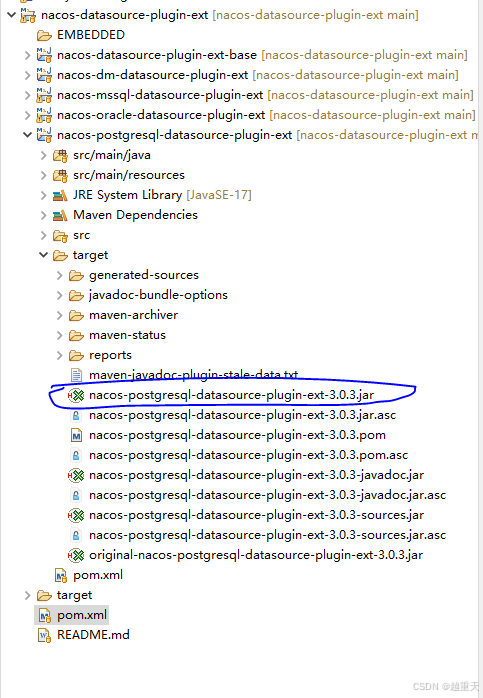Select README.md in the tree
This screenshot has width=483, height=698.
[x=93, y=635]
